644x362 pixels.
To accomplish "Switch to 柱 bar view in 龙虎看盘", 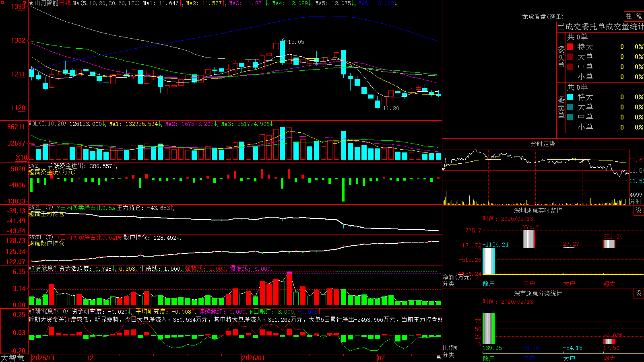I will point(629,16).
